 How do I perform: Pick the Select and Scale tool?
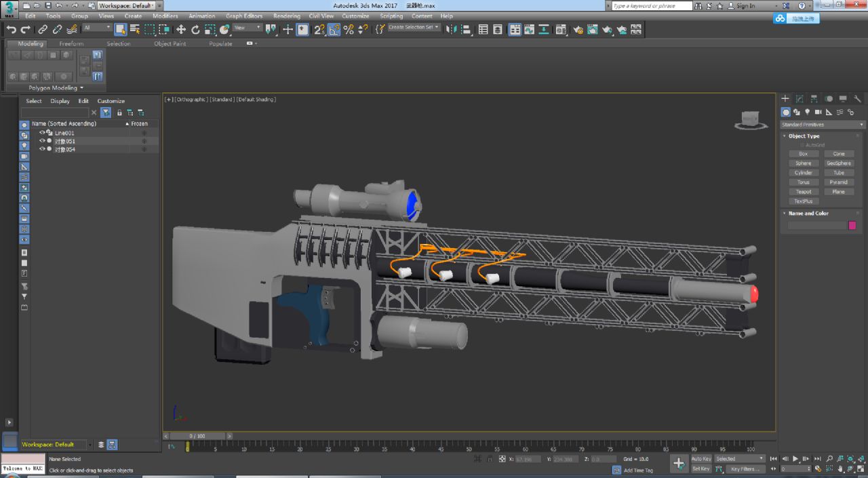(x=210, y=29)
